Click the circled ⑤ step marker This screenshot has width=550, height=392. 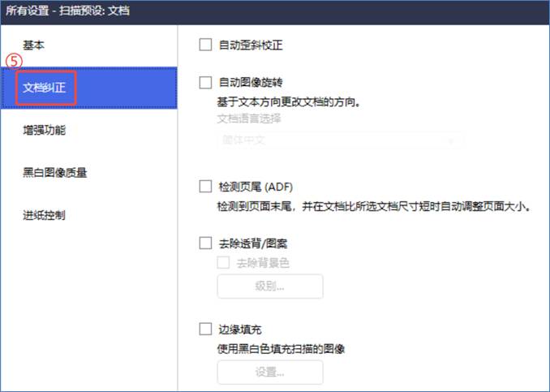(x=14, y=62)
